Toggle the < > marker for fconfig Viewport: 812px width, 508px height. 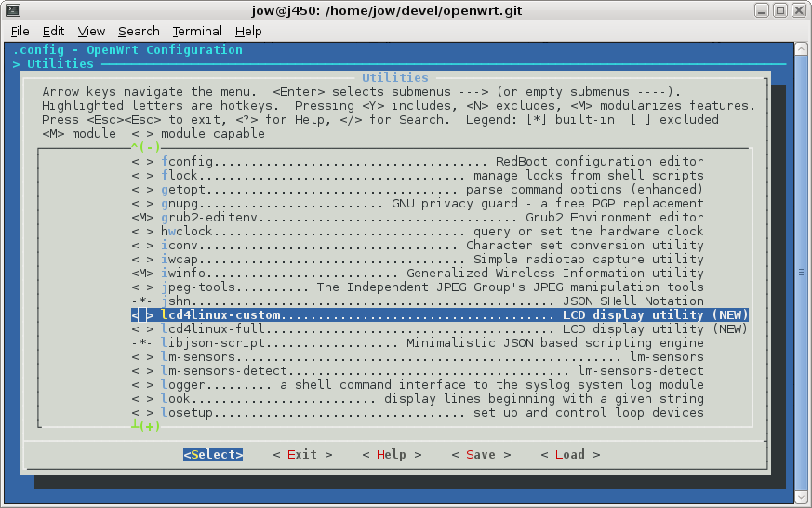pyautogui.click(x=142, y=161)
